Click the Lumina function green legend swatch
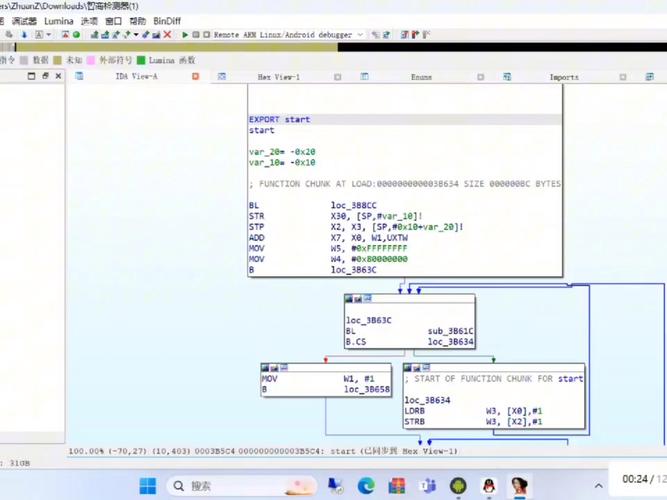The width and height of the screenshot is (667, 500). tap(140, 60)
